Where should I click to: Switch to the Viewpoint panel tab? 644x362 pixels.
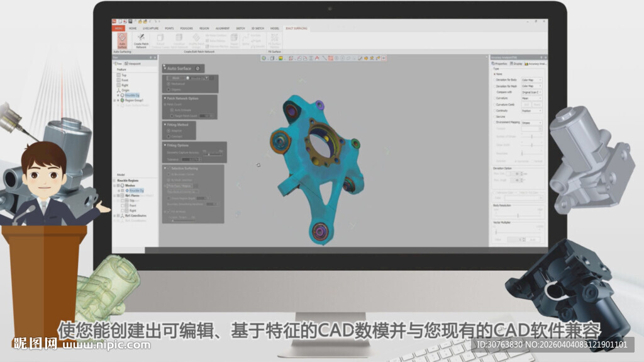[133, 64]
